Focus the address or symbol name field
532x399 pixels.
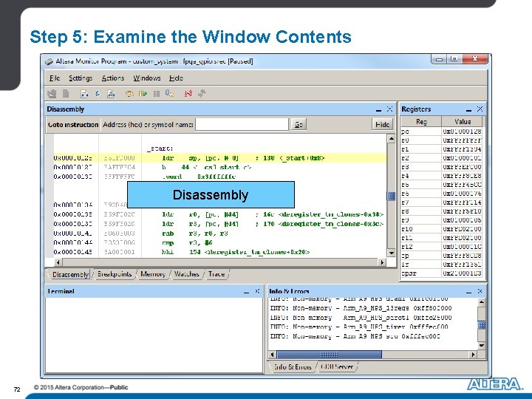click(x=242, y=125)
